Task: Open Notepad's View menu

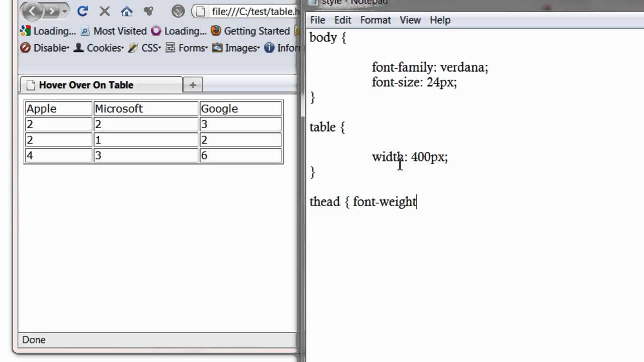Action: pos(410,20)
